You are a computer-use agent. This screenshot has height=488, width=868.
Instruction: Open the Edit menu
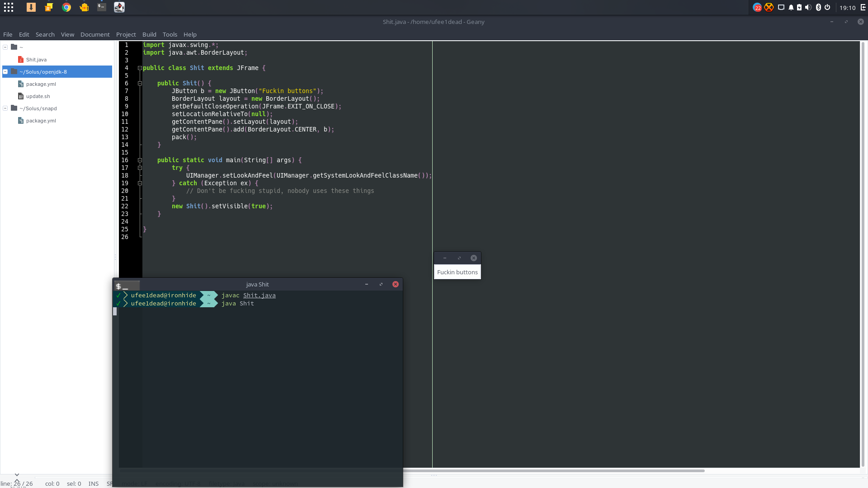pyautogui.click(x=24, y=34)
